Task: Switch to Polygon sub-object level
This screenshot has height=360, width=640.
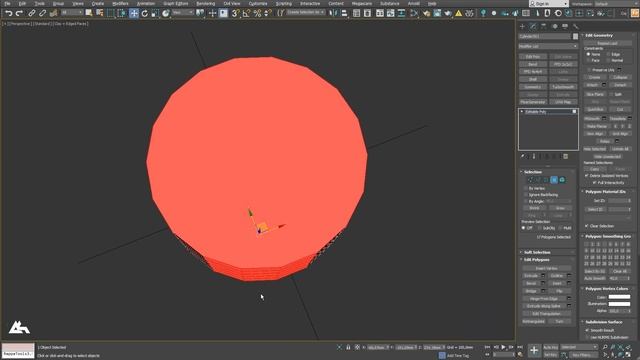Action: pos(554,180)
